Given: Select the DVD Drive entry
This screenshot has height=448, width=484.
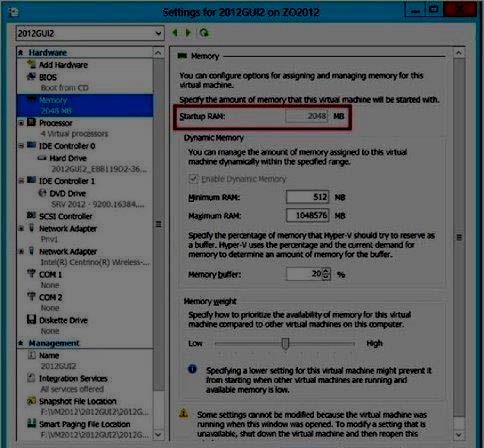Looking at the screenshot, I should (67, 193).
